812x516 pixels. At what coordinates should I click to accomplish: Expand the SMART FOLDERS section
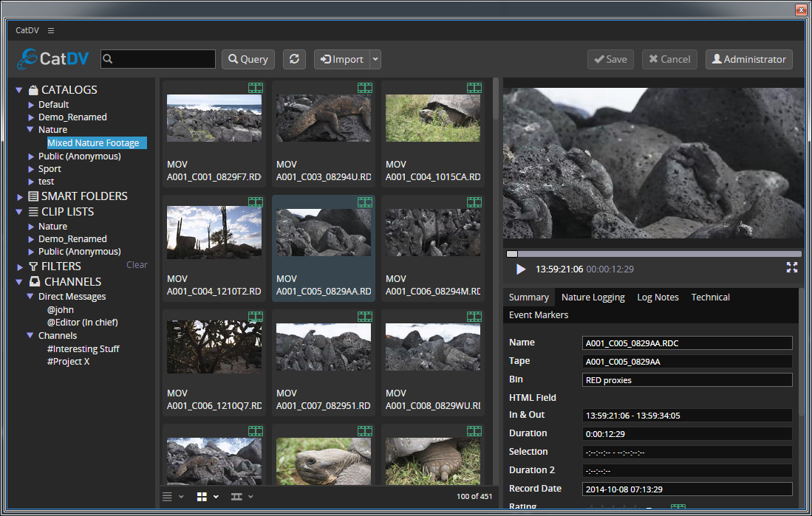pyautogui.click(x=19, y=196)
